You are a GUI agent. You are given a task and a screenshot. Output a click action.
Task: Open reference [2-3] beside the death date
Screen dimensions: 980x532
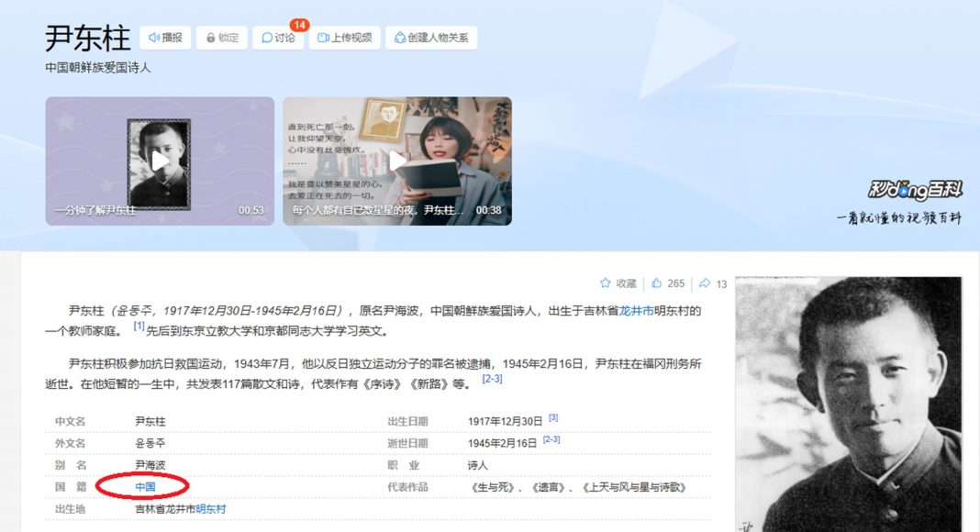point(551,439)
